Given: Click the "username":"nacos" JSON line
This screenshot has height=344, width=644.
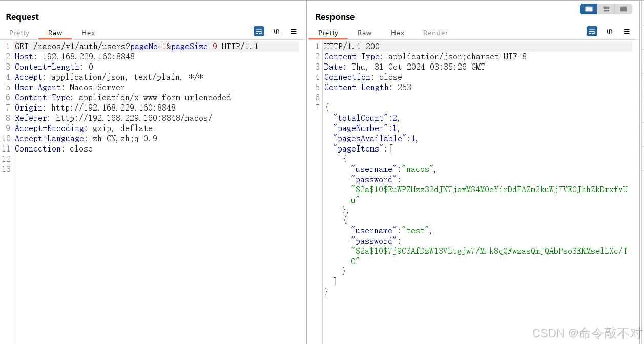Looking at the screenshot, I should point(393,169).
